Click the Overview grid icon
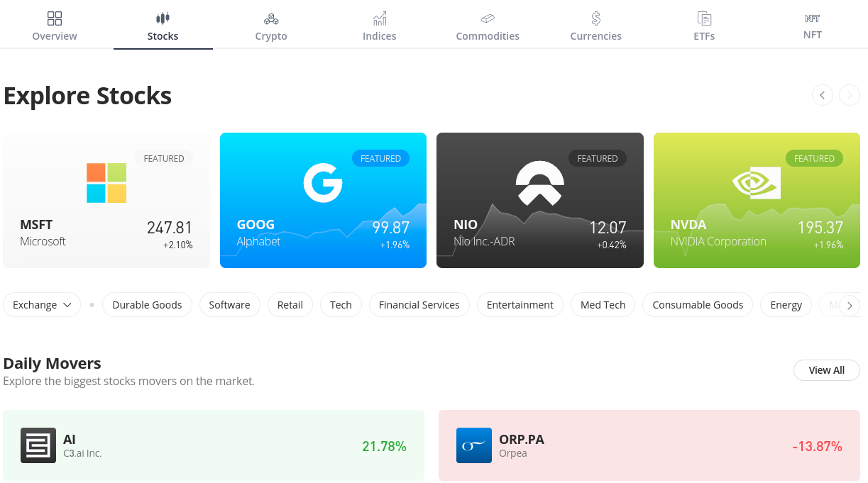This screenshot has width=868, height=483. click(55, 18)
